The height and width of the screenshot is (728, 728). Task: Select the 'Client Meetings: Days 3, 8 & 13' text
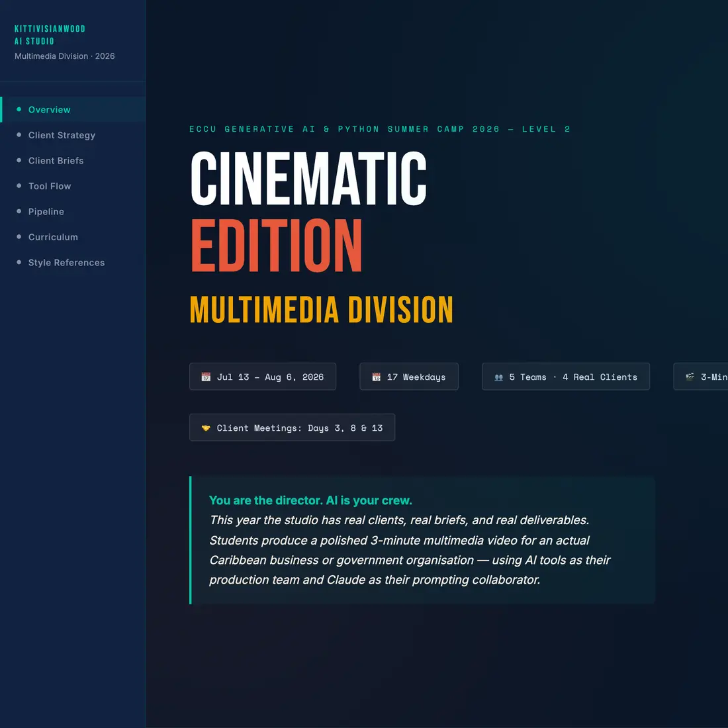pyautogui.click(x=300, y=428)
